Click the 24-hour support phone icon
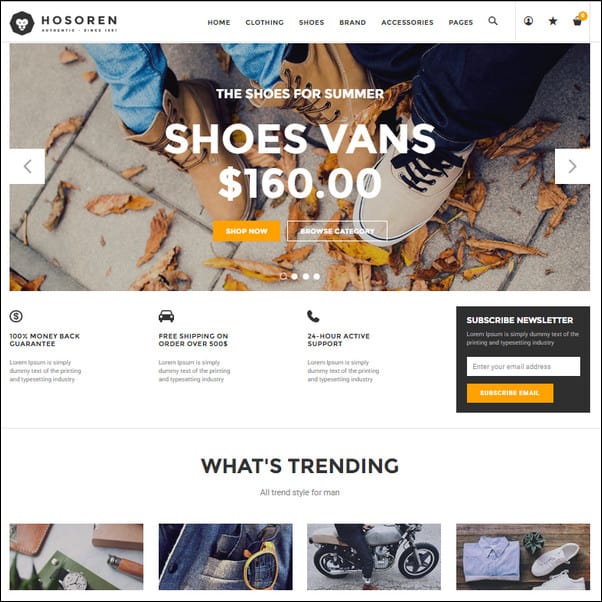 tap(313, 316)
